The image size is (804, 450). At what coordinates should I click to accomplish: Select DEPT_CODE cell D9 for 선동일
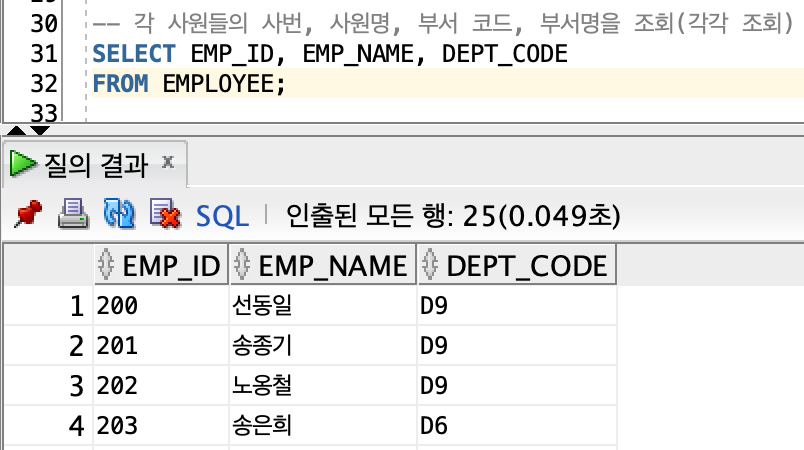point(517,305)
